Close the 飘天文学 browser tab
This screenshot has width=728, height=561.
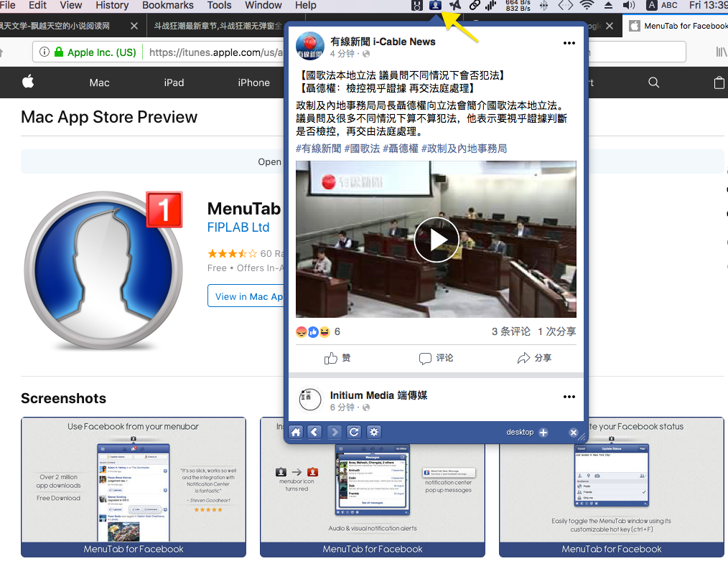tap(134, 26)
